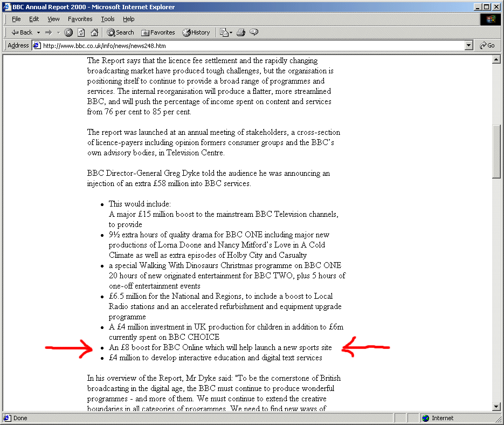Viewport: 504px width, 425px height.
Task: Click 'injection of an extra £58 million' text
Action: [169, 183]
